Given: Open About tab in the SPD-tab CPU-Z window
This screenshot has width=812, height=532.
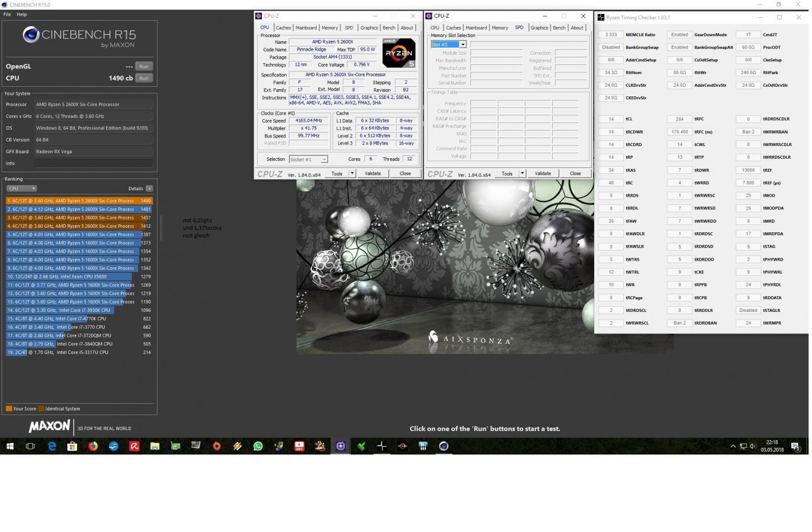Looking at the screenshot, I should [577, 28].
